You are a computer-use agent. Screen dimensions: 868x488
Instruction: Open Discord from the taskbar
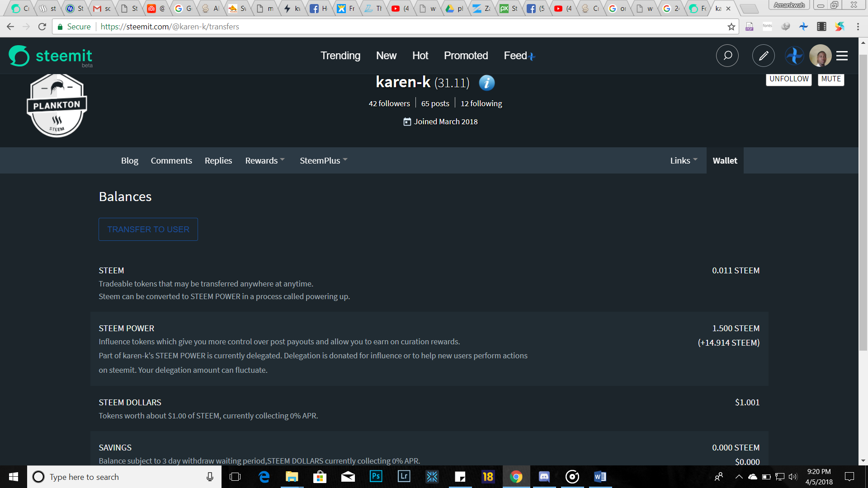[x=544, y=477]
